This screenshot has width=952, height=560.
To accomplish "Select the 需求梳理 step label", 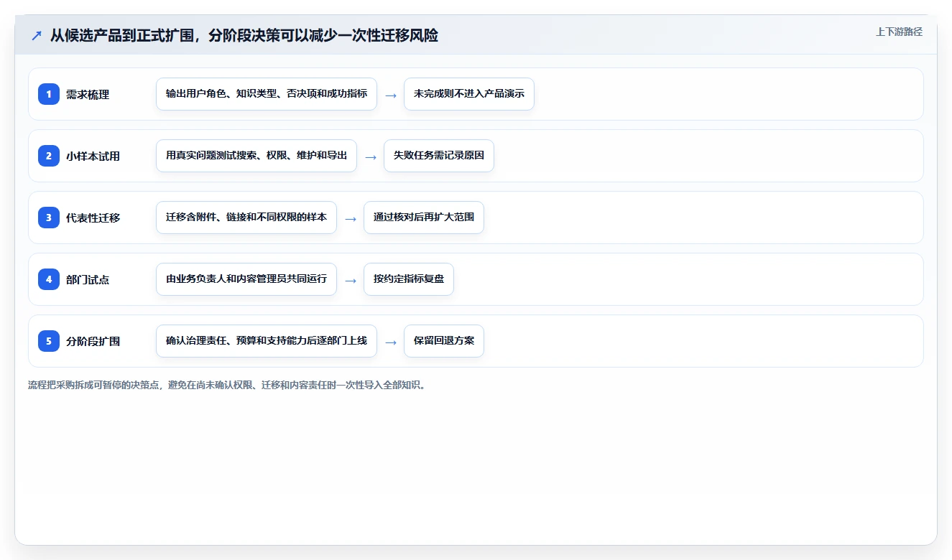I will [x=88, y=95].
